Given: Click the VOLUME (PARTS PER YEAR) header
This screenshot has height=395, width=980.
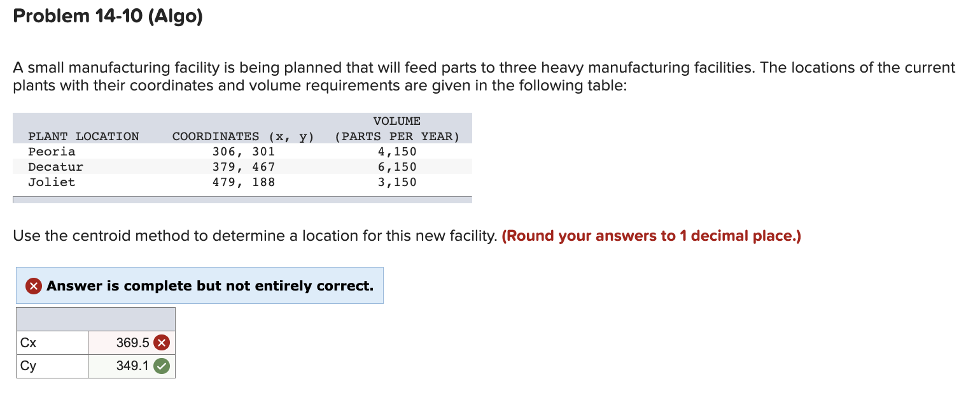Looking at the screenshot, I should click(x=397, y=128).
